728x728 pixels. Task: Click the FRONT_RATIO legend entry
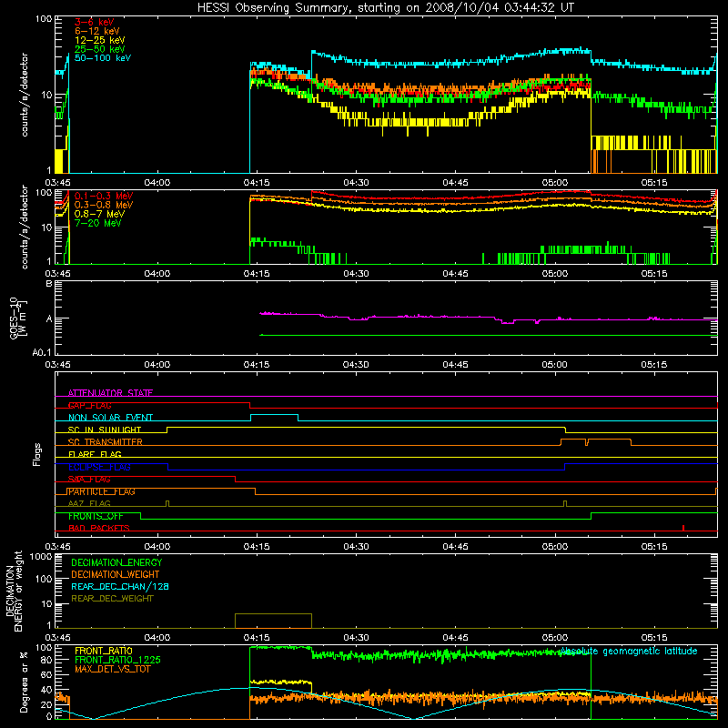104,651
